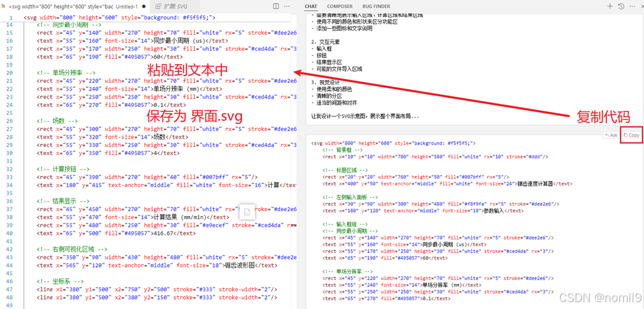Click Copy button on code block

pos(631,135)
